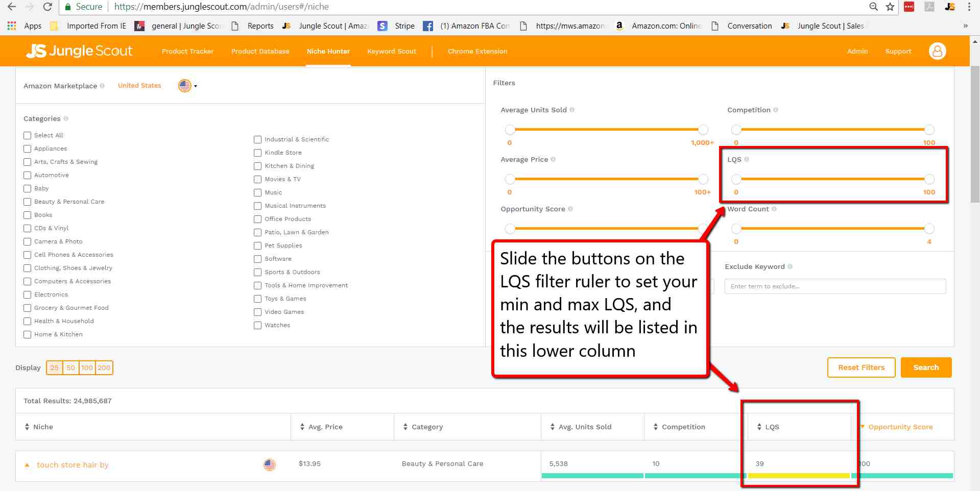Open the Stripe bookmark icon

tap(382, 26)
